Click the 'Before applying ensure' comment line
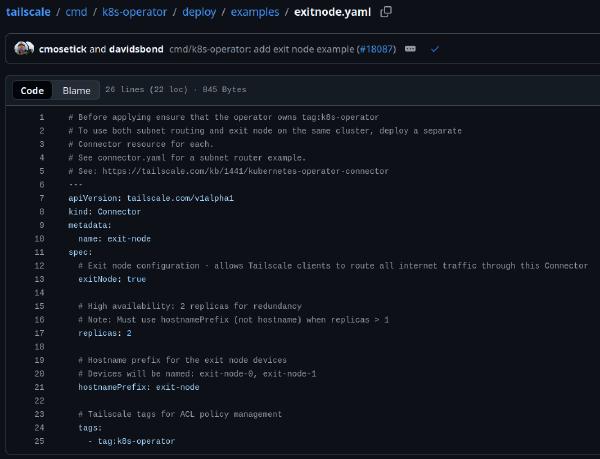The image size is (600, 459). pyautogui.click(x=223, y=117)
